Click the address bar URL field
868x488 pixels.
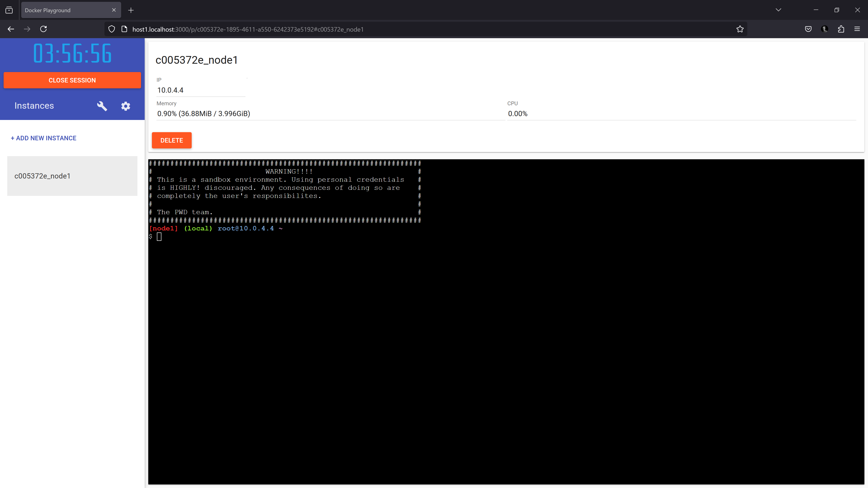[x=404, y=29]
